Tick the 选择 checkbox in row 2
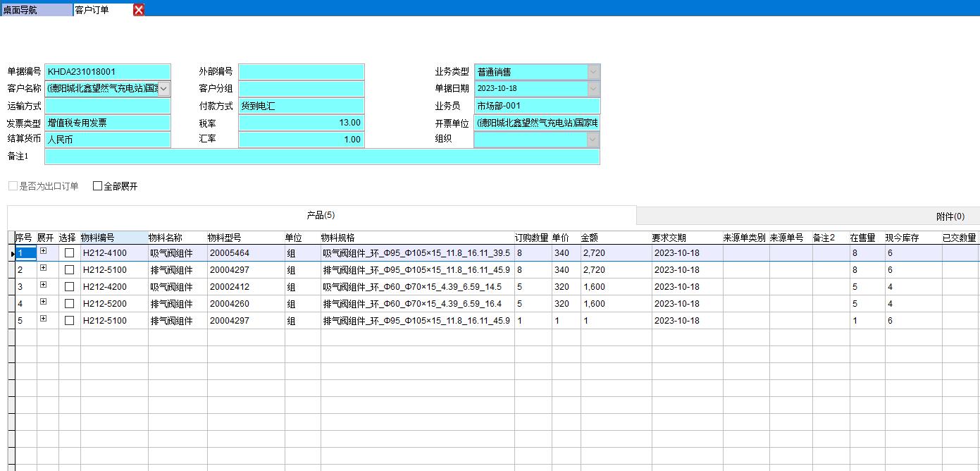 [x=69, y=269]
